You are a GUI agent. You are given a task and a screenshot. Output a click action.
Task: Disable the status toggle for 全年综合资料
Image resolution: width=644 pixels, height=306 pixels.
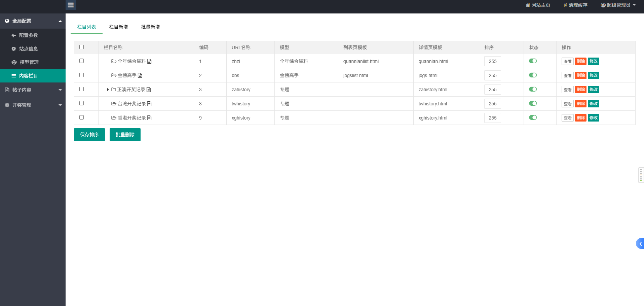(533, 61)
